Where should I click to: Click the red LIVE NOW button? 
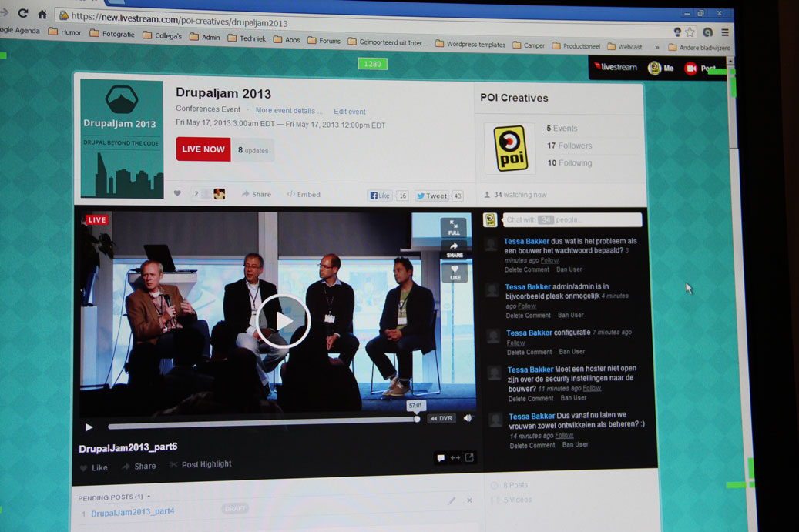203,149
